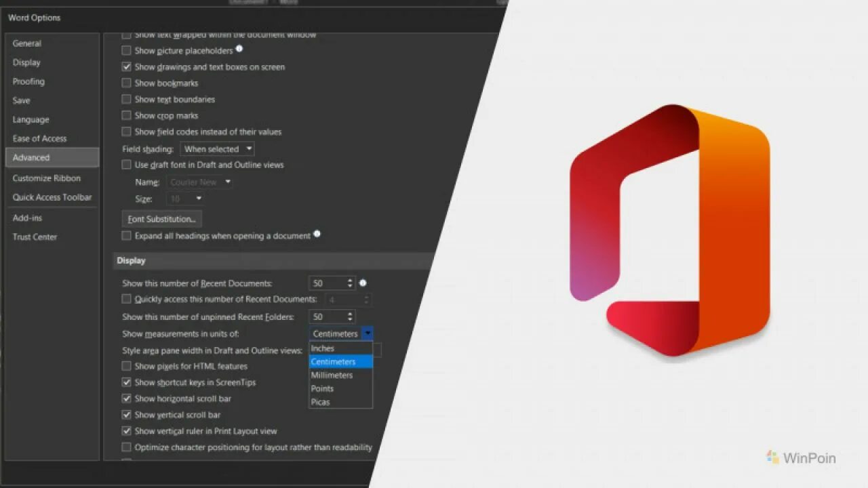Uncheck Show vertical ruler in Print Layout
Image resolution: width=868 pixels, height=488 pixels.
coord(126,431)
